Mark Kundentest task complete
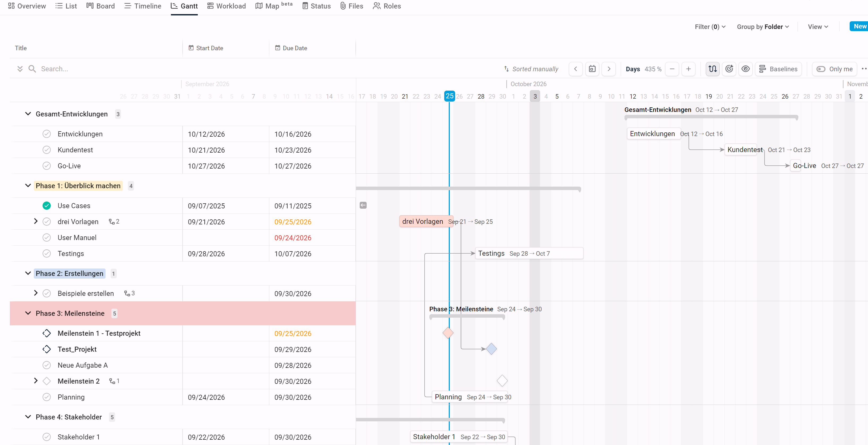This screenshot has width=868, height=445. [47, 150]
